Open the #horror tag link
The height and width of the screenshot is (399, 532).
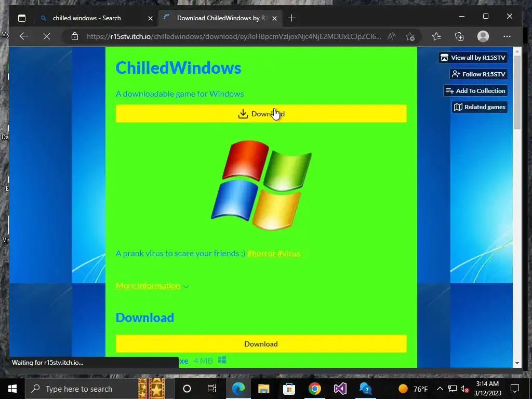261,254
